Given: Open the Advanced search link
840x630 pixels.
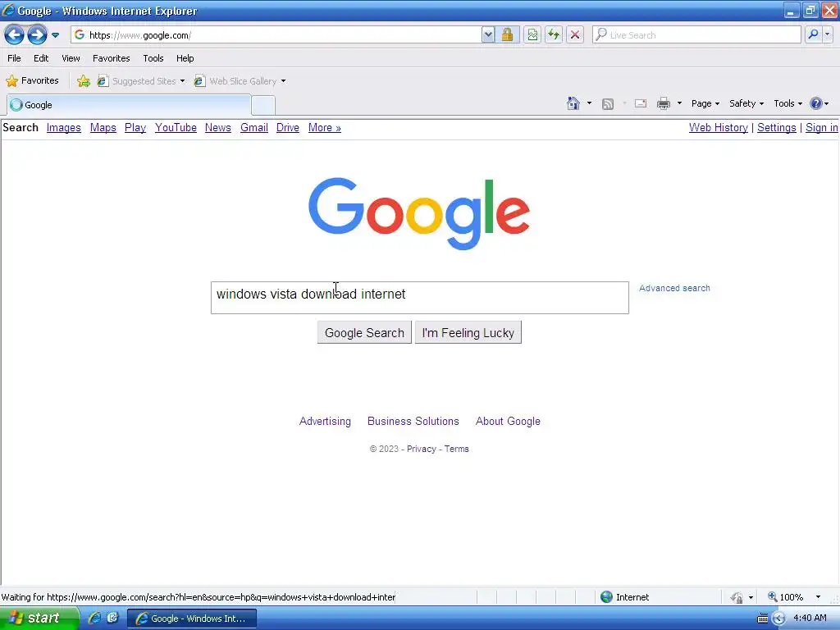Looking at the screenshot, I should (674, 288).
